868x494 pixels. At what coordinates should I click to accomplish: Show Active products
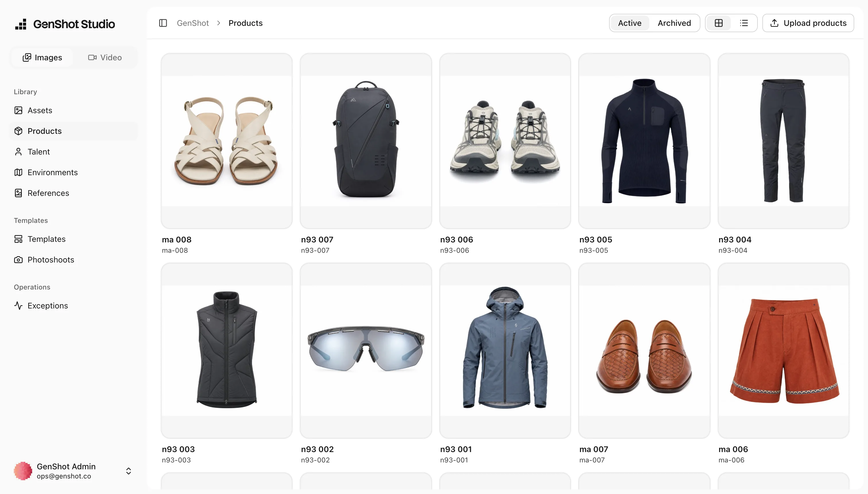click(630, 23)
